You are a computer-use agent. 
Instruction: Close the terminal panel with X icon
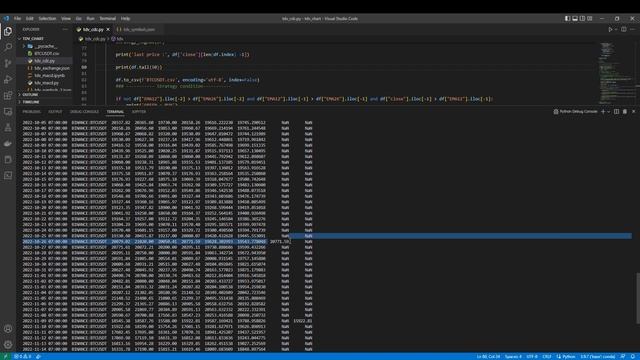click(x=633, y=111)
